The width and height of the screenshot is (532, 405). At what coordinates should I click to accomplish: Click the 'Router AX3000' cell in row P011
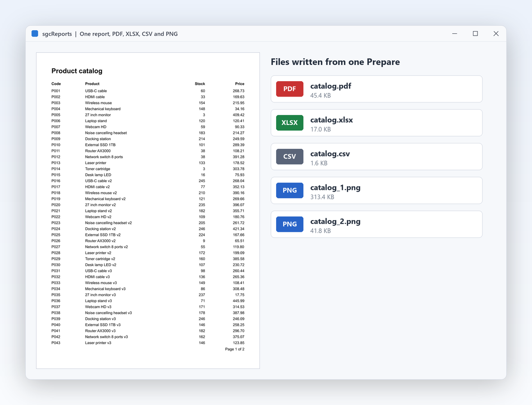[x=98, y=151]
